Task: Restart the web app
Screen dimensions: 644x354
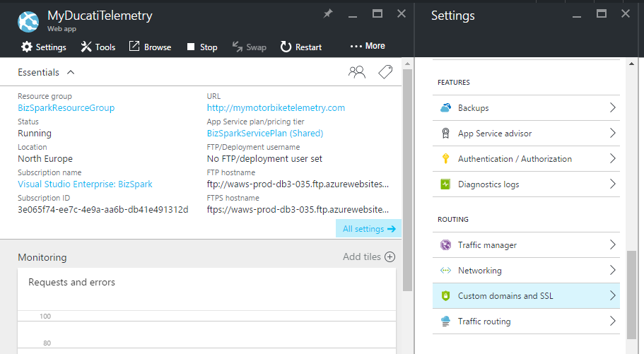Action: pyautogui.click(x=301, y=47)
